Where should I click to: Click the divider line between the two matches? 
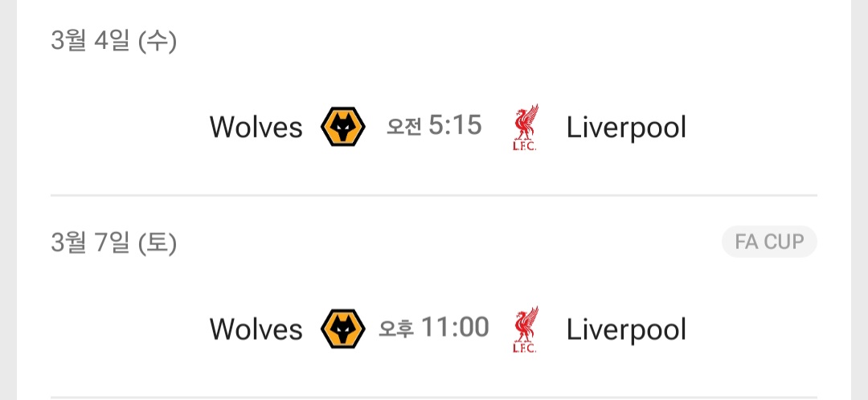434,195
